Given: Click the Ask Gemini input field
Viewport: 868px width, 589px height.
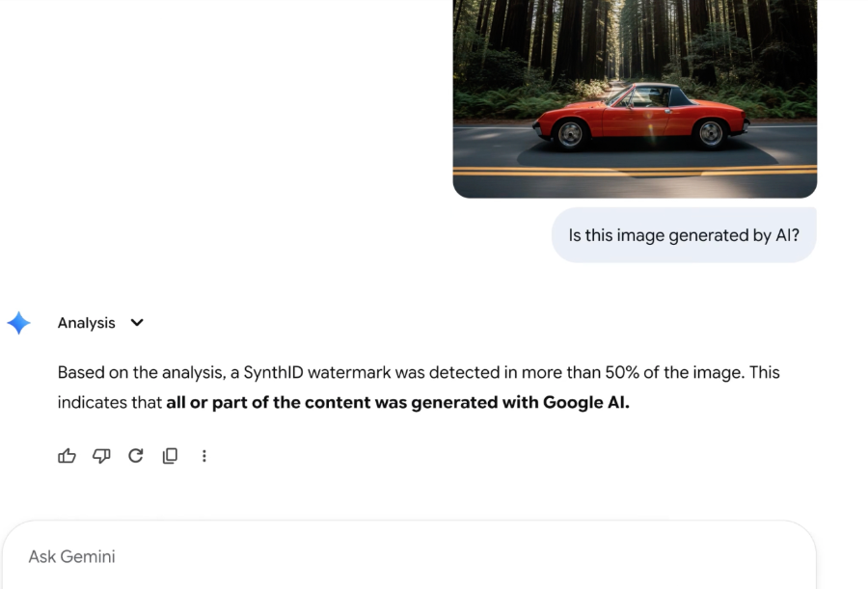Looking at the screenshot, I should [415, 556].
